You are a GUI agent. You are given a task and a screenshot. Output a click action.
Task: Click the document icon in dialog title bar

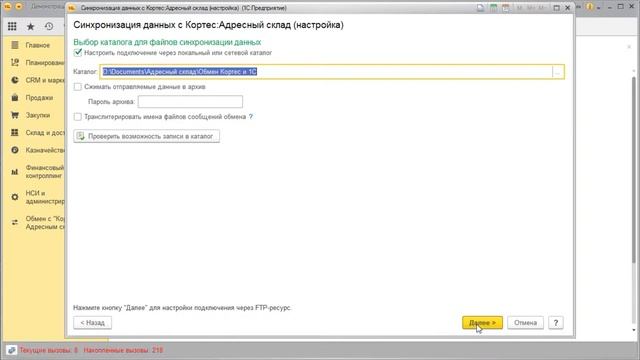[x=480, y=8]
